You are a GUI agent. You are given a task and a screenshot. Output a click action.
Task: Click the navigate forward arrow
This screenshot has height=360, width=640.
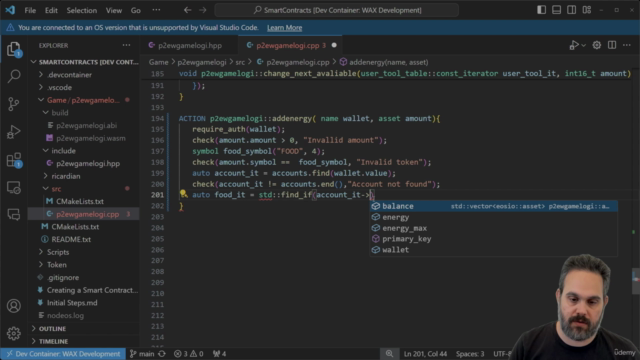203,10
